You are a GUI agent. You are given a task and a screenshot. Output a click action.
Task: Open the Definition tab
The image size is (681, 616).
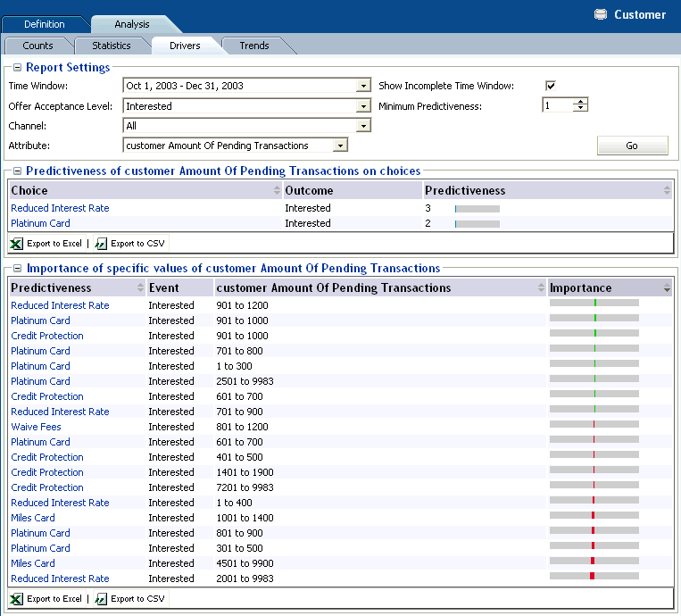(x=45, y=24)
